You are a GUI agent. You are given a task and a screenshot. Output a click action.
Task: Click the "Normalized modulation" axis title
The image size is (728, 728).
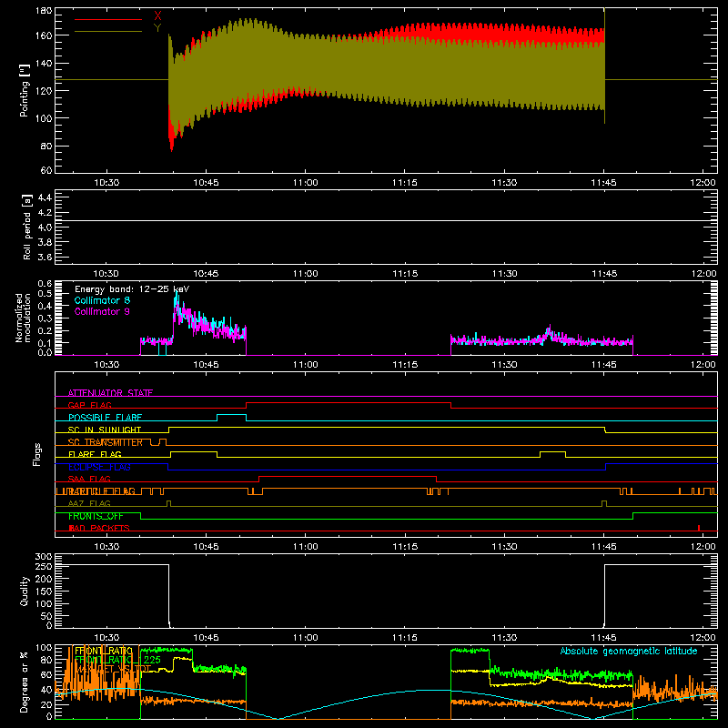click(24, 318)
